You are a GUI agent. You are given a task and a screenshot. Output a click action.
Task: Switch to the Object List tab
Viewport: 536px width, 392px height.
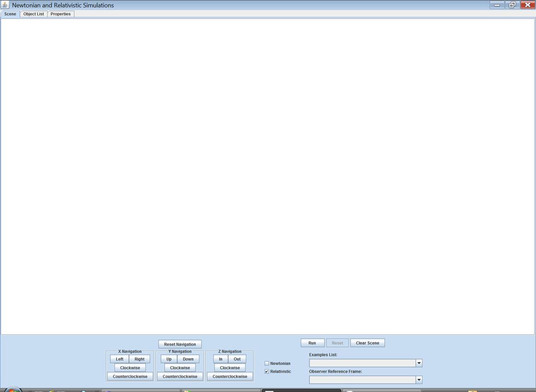(x=34, y=14)
